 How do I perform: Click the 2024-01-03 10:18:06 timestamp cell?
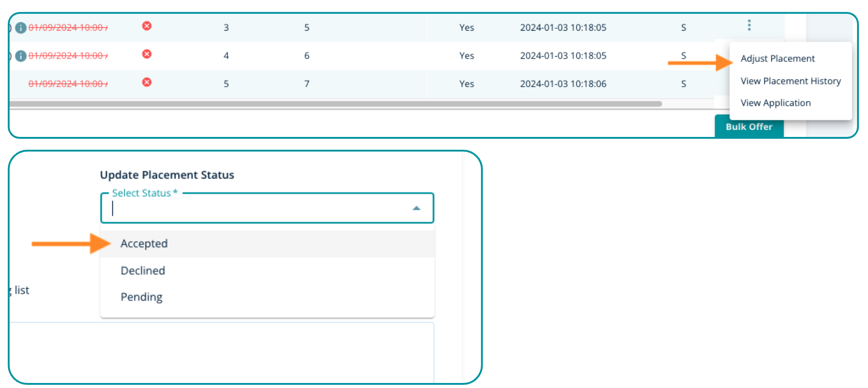click(x=563, y=84)
